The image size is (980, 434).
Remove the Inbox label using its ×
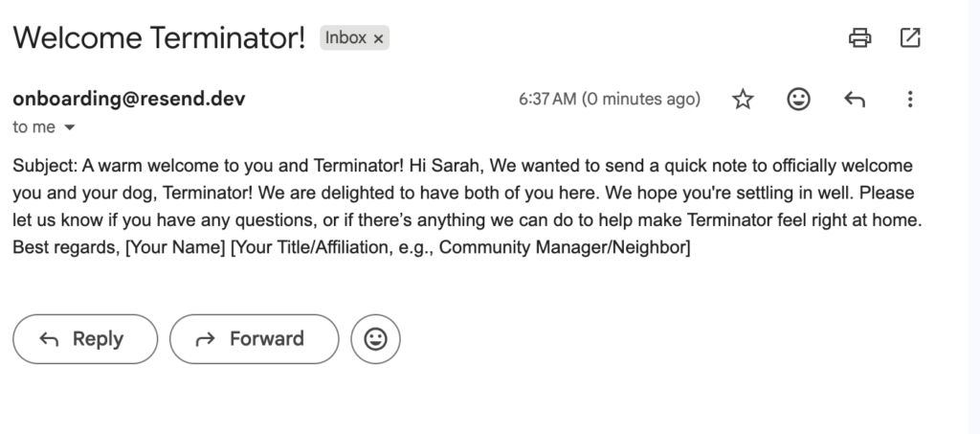pos(378,38)
